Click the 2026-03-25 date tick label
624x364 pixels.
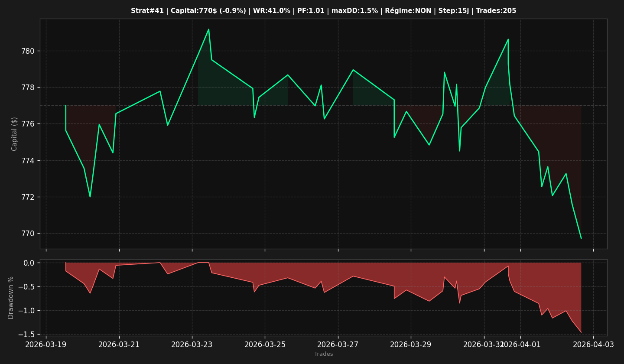[x=265, y=344]
